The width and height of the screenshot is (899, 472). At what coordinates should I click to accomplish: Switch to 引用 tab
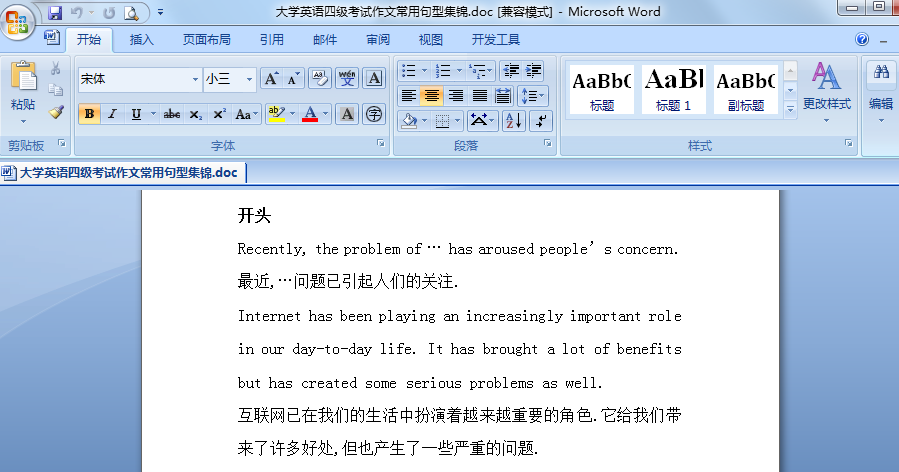pos(272,40)
